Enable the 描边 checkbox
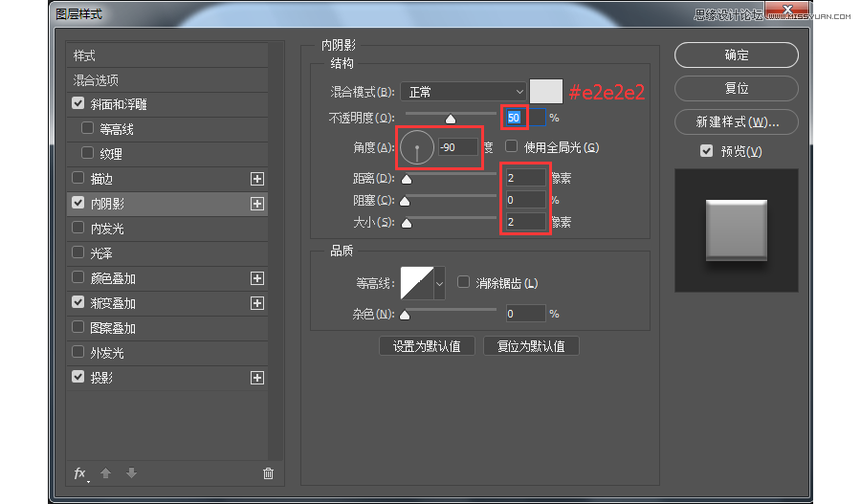861x504 pixels. [x=78, y=178]
